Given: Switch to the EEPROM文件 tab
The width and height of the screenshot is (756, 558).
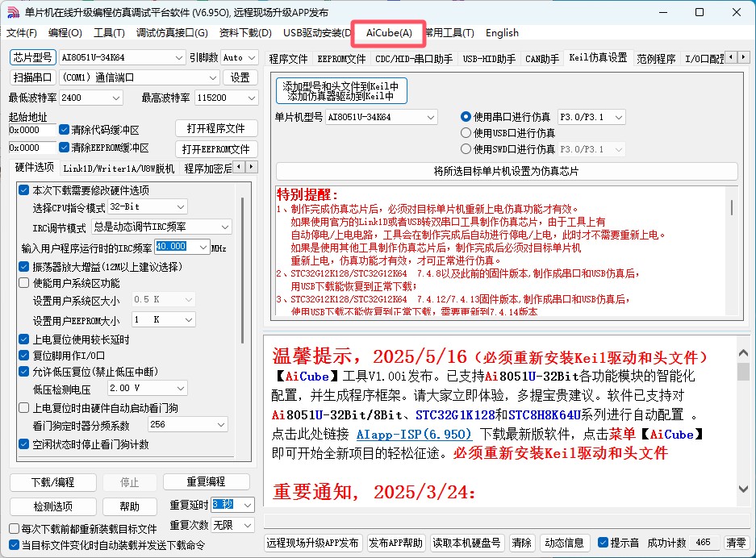Looking at the screenshot, I should click(x=341, y=59).
